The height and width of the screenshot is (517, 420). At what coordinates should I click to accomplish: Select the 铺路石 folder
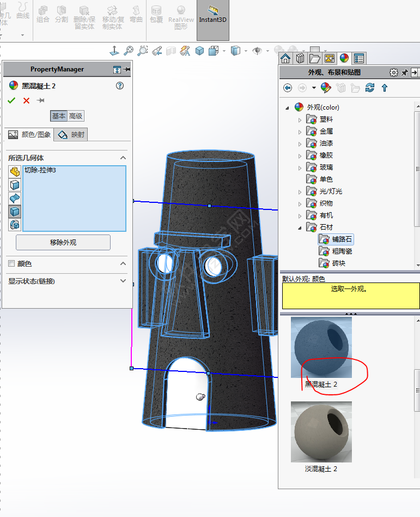point(336,239)
